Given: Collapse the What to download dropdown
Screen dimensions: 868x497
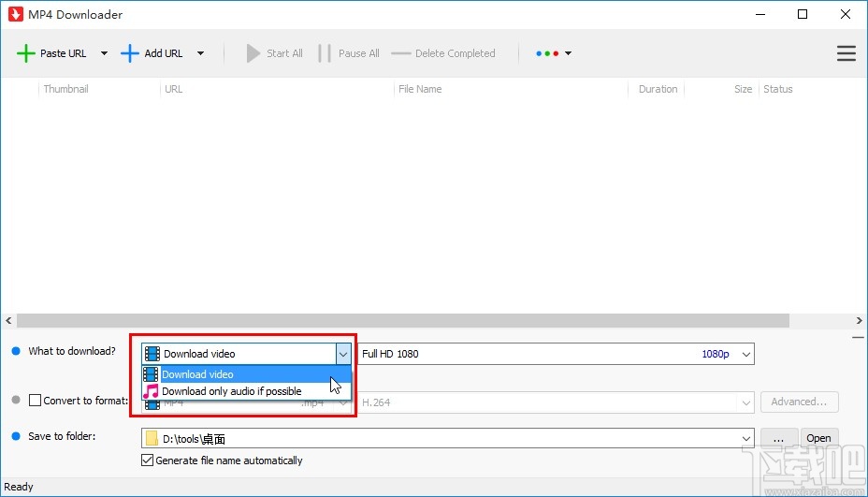Looking at the screenshot, I should 343,354.
